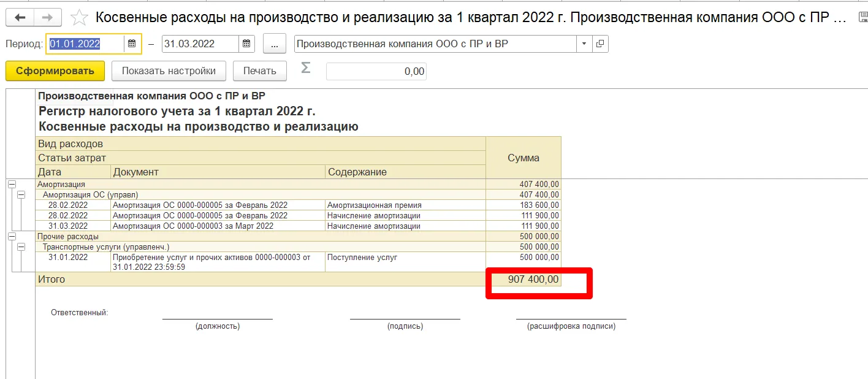Open organization record with the open-form icon
Image resolution: width=868 pixels, height=379 pixels.
600,44
